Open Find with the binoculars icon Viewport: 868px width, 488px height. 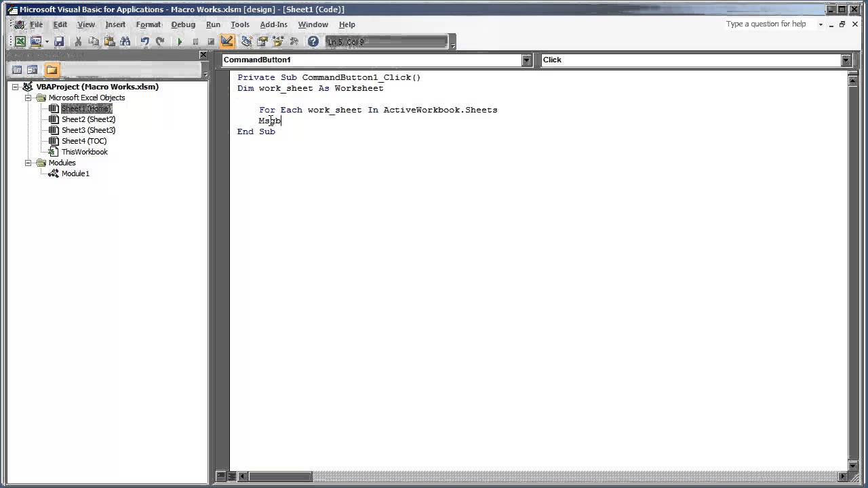[125, 42]
